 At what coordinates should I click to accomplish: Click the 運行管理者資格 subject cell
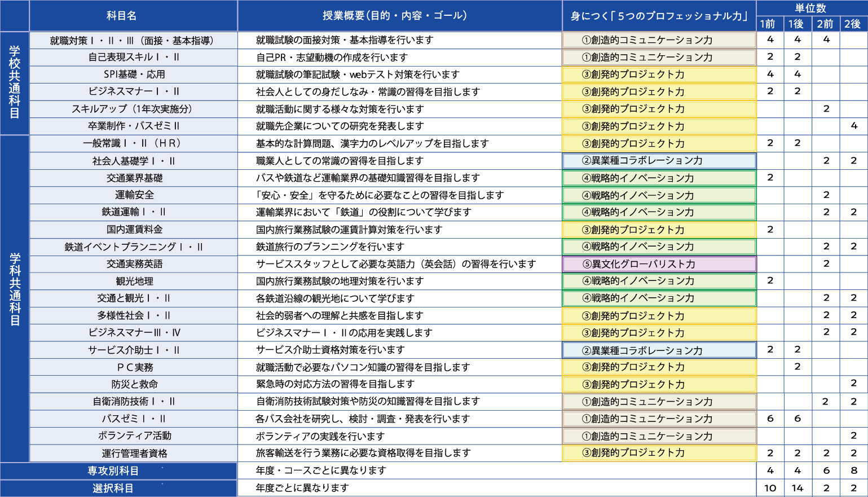[134, 453]
